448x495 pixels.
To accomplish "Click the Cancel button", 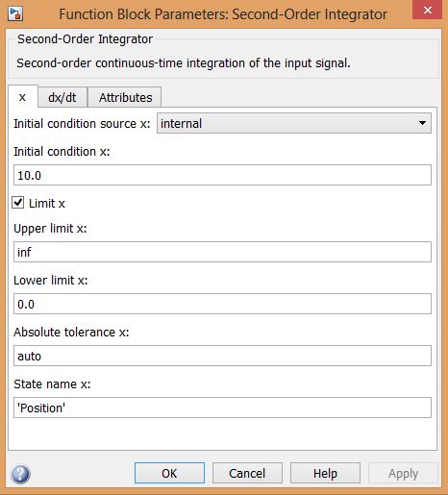I will [x=247, y=473].
